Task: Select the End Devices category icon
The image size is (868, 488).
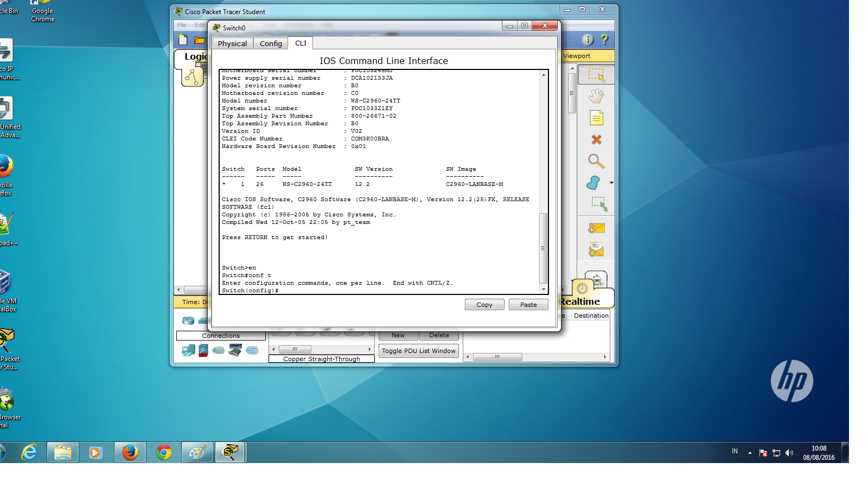Action: pos(188,350)
